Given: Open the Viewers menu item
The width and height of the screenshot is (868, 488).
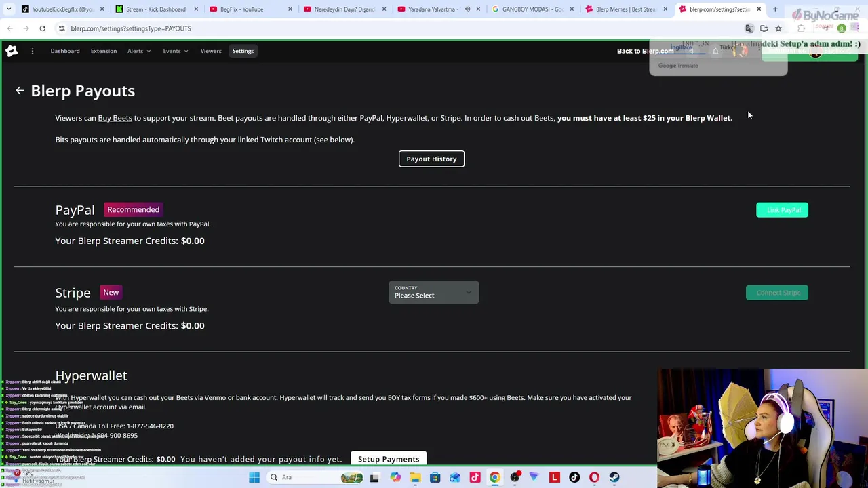Looking at the screenshot, I should [211, 51].
